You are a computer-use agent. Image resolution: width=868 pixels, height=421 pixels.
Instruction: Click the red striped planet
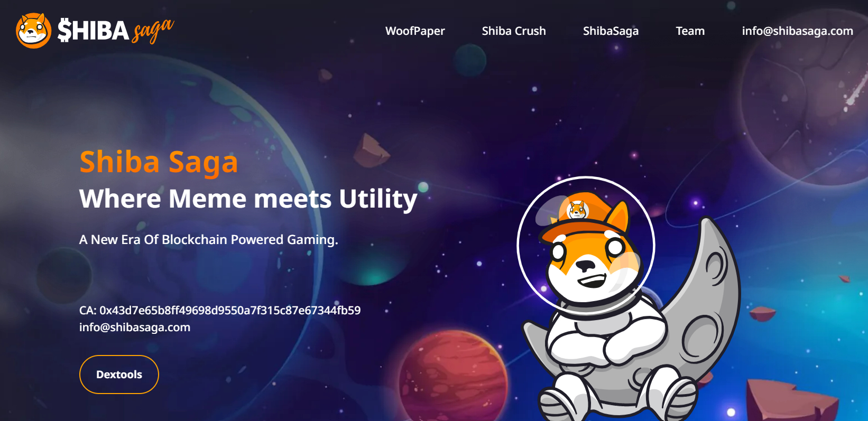(x=453, y=376)
